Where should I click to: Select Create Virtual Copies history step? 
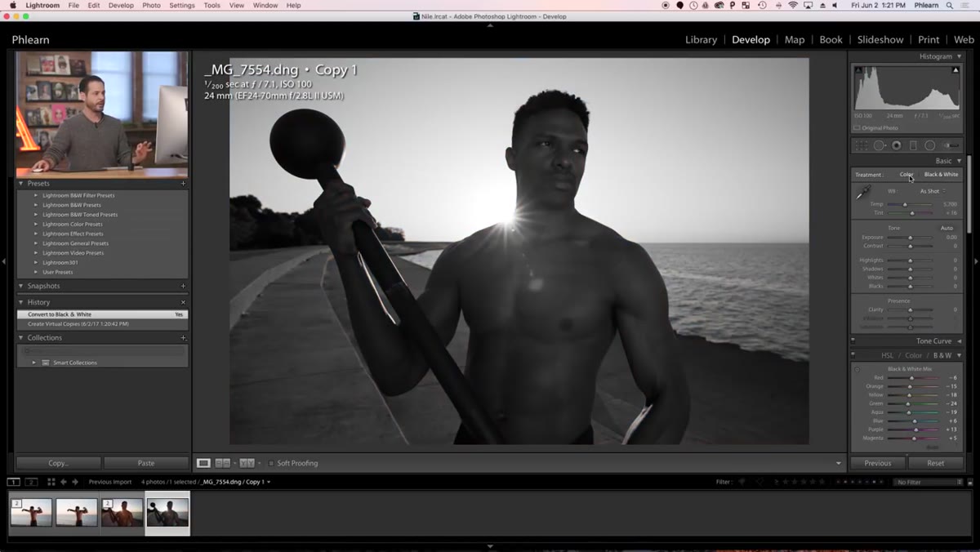(102, 324)
